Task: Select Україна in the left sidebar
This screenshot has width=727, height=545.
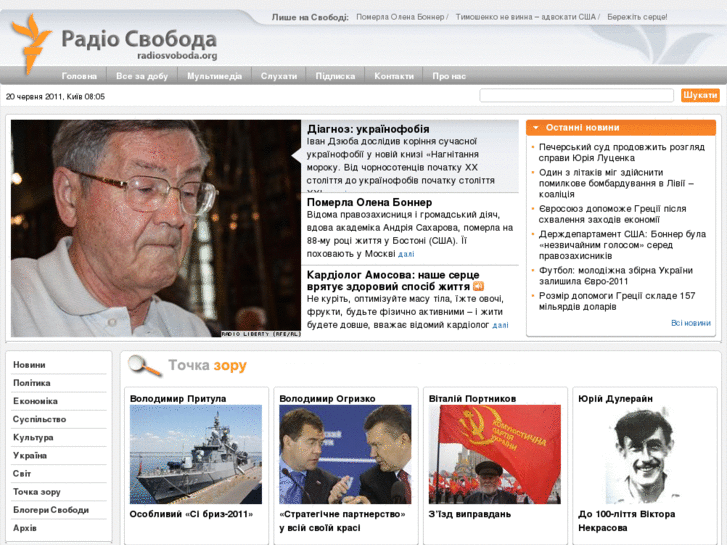Action: pyautogui.click(x=30, y=455)
